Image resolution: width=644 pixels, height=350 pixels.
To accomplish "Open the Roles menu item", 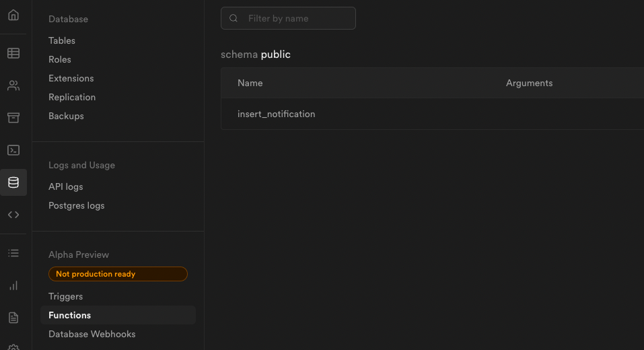I will (59, 59).
